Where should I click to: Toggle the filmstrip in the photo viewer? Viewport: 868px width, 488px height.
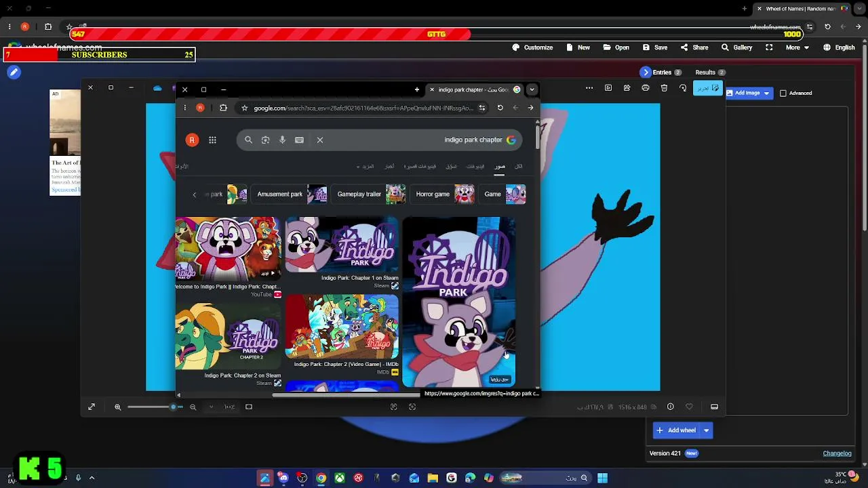[714, 407]
